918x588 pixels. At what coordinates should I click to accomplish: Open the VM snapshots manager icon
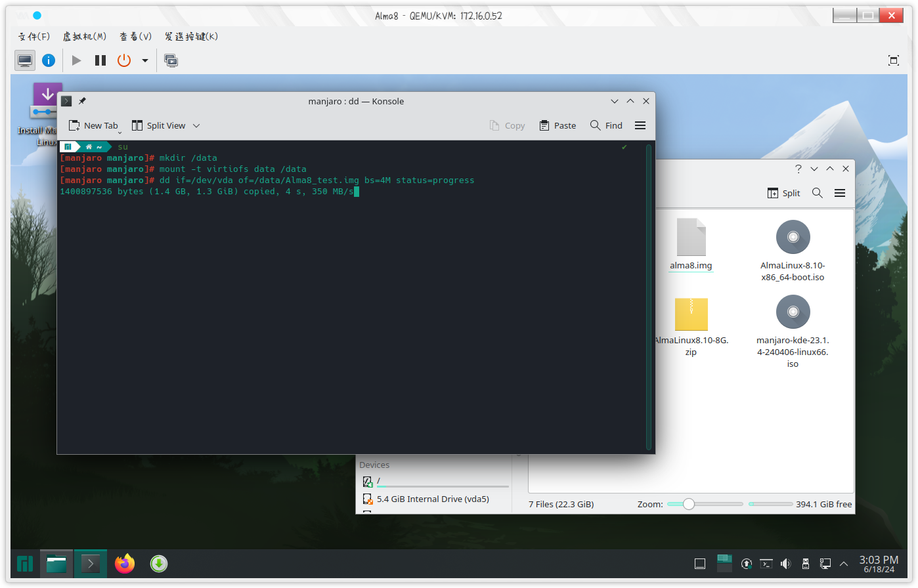pos(171,60)
